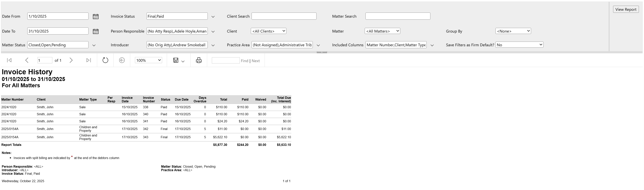644x190 pixels.
Task: Collapse the parameters panel splitter
Action: tap(322, 52)
